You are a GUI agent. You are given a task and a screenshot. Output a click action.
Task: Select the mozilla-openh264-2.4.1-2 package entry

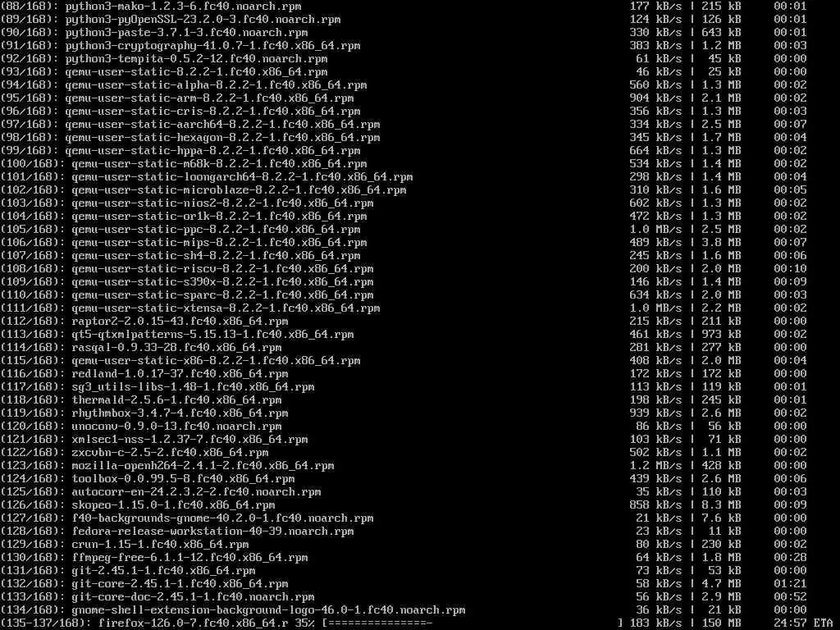pyautogui.click(x=203, y=466)
